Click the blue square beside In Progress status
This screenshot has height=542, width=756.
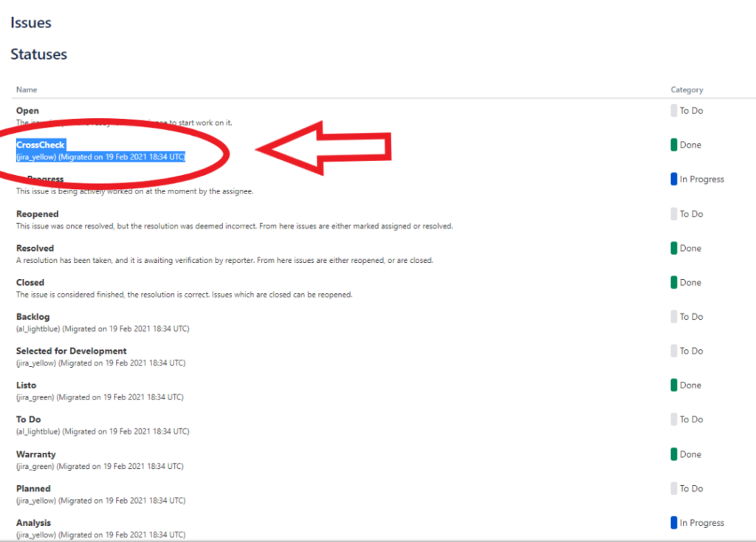tap(675, 179)
